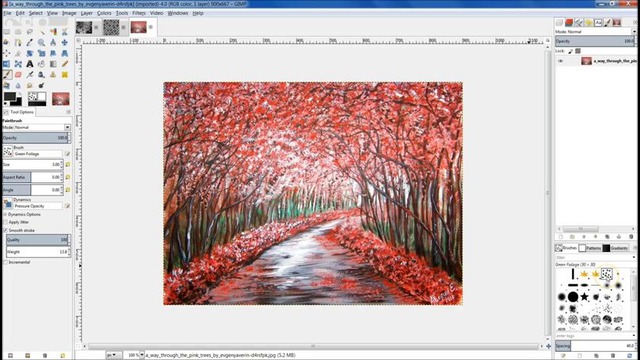Select the Ellipse Select tool

coord(18,31)
